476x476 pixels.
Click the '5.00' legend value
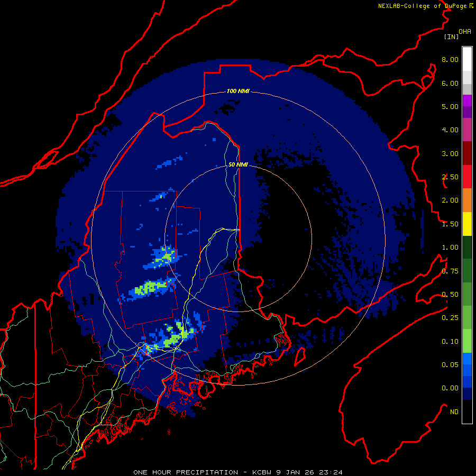coord(450,106)
